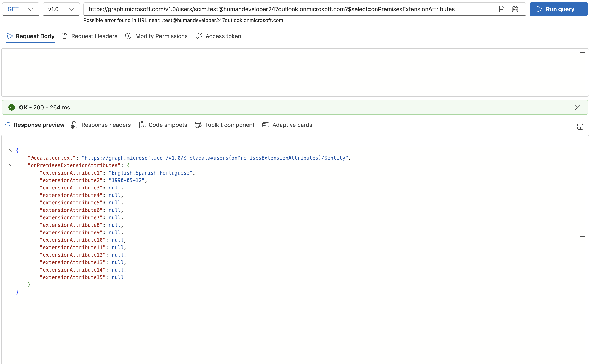Viewport: 591px width, 364px height.
Task: Open the Response headers tab
Action: point(101,125)
